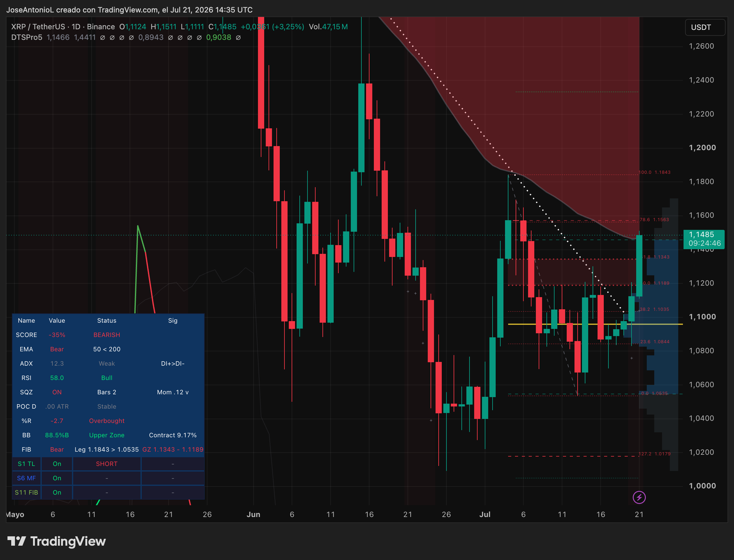Screen dimensions: 734x560
Task: Click the RSI status Bull
Action: 107,378
